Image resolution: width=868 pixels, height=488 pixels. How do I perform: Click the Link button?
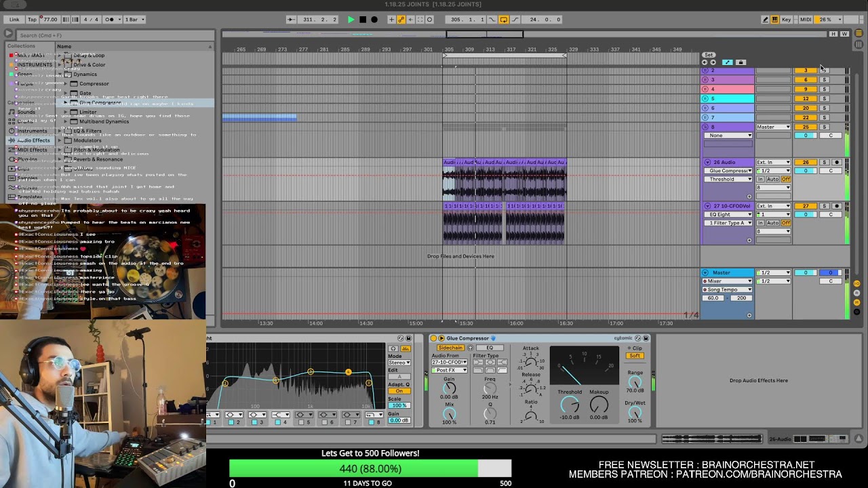tap(14, 20)
